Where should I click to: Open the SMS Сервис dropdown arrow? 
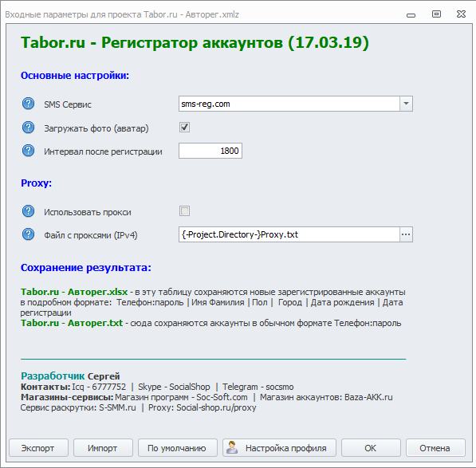point(406,104)
